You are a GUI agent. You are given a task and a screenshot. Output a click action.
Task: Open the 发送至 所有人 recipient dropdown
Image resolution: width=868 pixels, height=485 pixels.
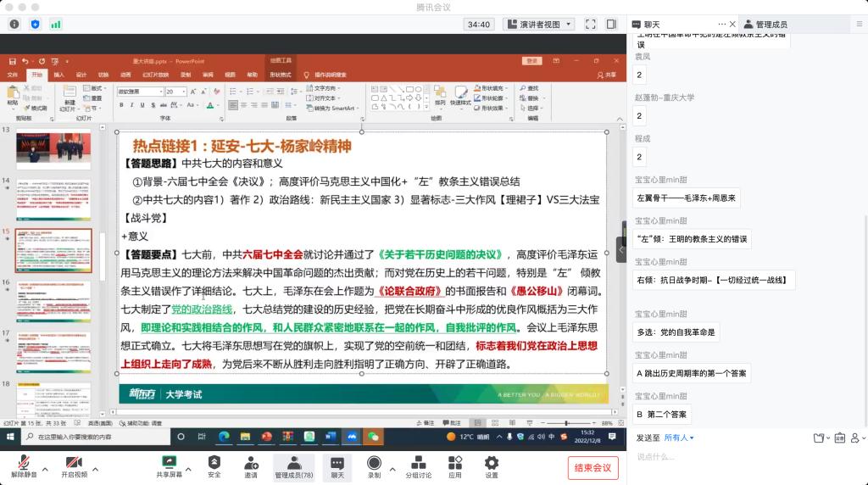[x=678, y=438]
